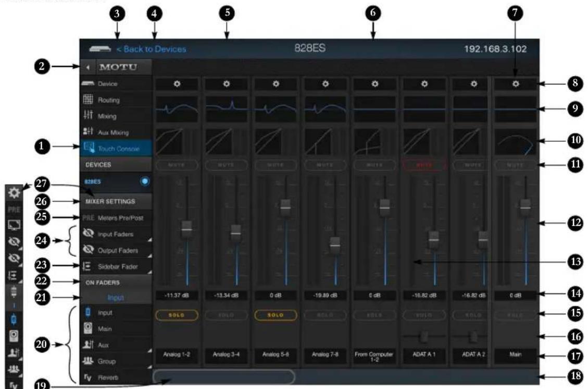Image resolution: width=588 pixels, height=389 pixels.
Task: Click the Main speaker icon in collapsed sidebar strip
Action: tap(14, 336)
